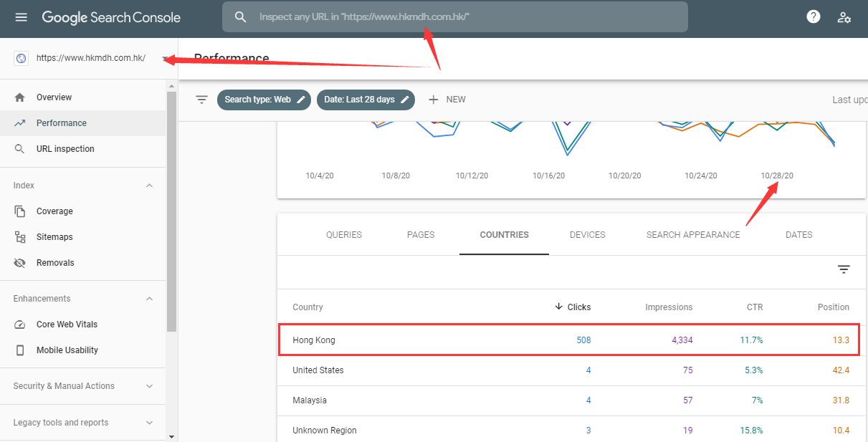868x442 pixels.
Task: Click the search magnifier icon in URL bar
Action: coord(241,16)
